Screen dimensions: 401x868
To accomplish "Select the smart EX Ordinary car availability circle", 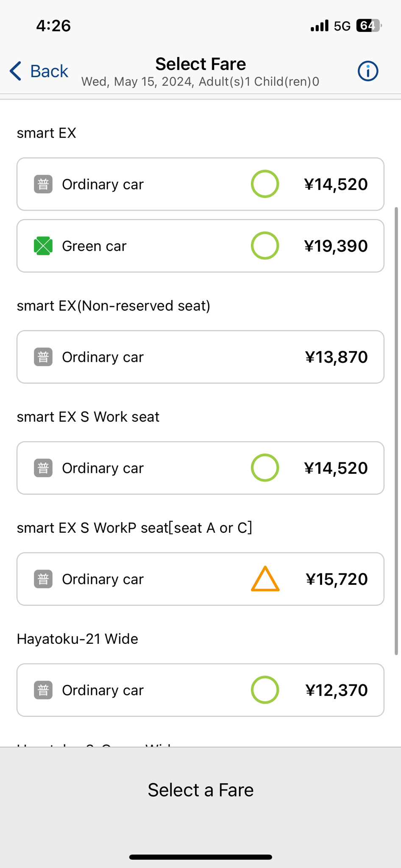I will pos(265,184).
